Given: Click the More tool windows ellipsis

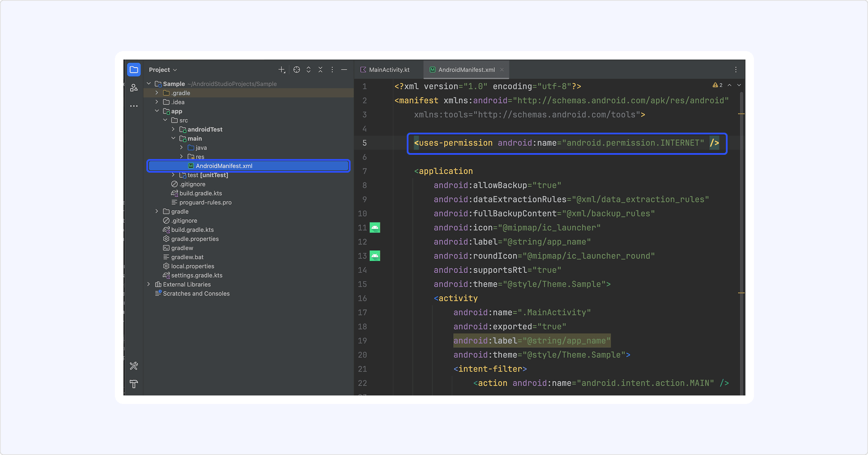Looking at the screenshot, I should click(134, 106).
